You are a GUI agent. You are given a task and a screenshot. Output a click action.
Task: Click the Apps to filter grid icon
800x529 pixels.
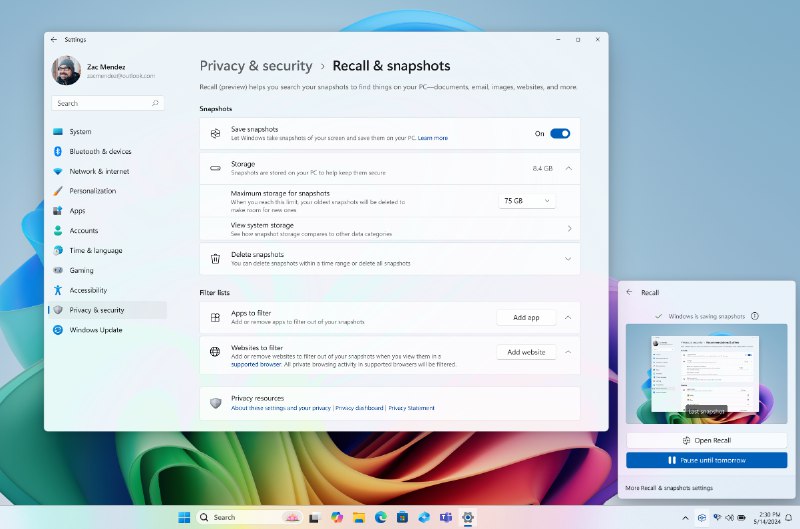pyautogui.click(x=215, y=317)
